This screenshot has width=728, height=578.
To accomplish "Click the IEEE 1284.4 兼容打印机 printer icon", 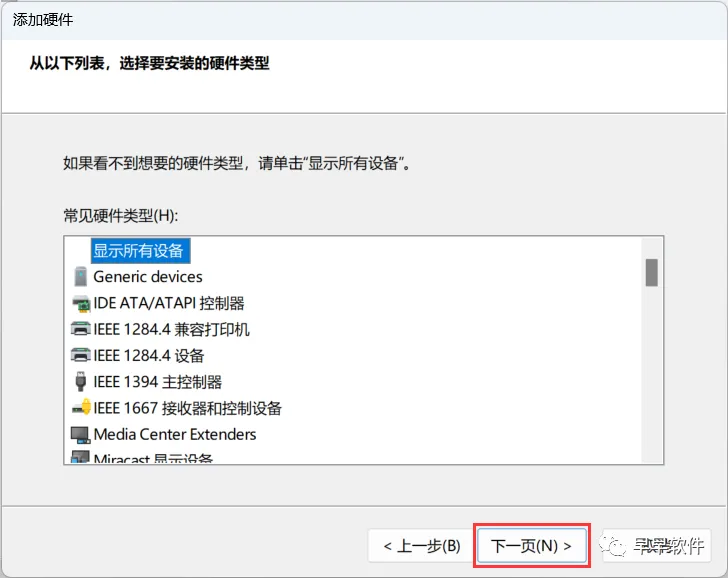I will 80,329.
